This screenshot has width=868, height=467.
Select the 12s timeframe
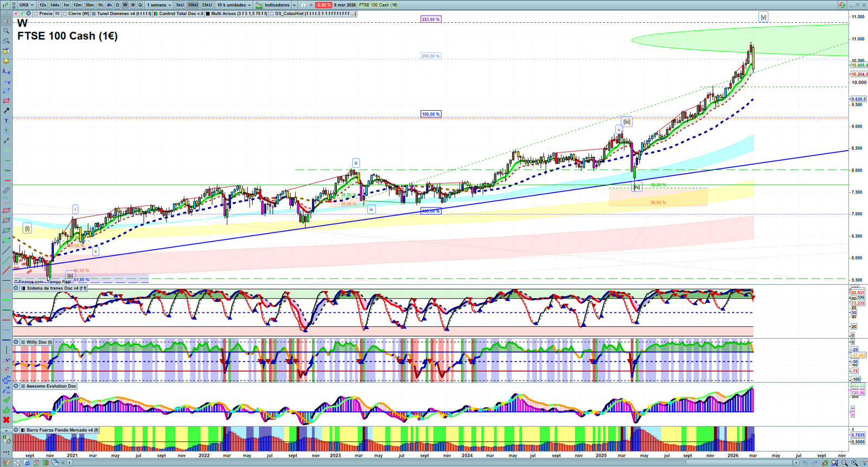pos(42,5)
